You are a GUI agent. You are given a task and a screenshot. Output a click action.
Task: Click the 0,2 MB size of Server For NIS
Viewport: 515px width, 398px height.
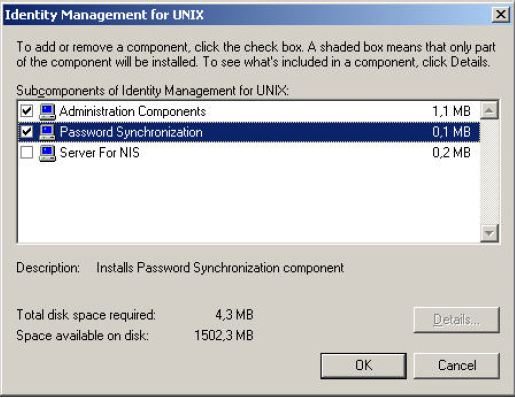[451, 153]
